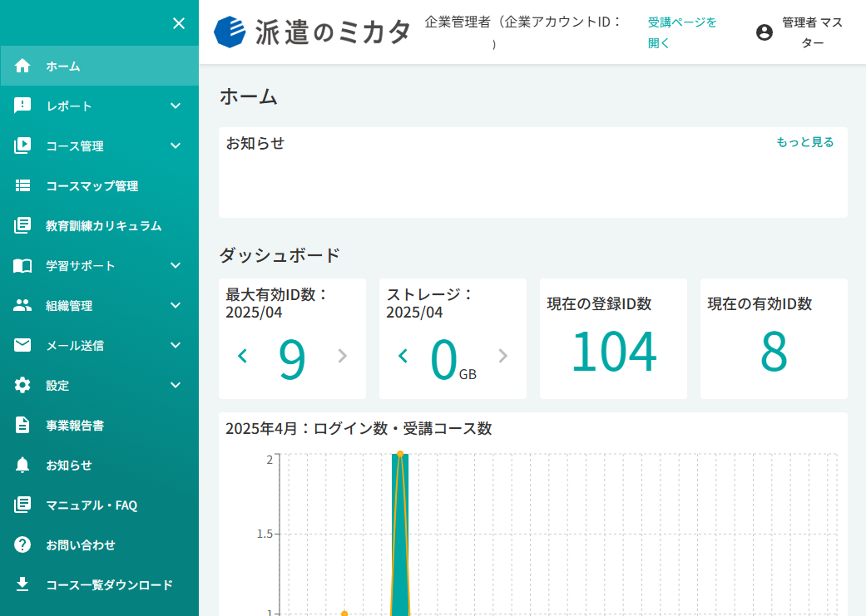Expand the コース管理 menu chevron
Viewport: 866px width, 616px height.
pyautogui.click(x=176, y=145)
